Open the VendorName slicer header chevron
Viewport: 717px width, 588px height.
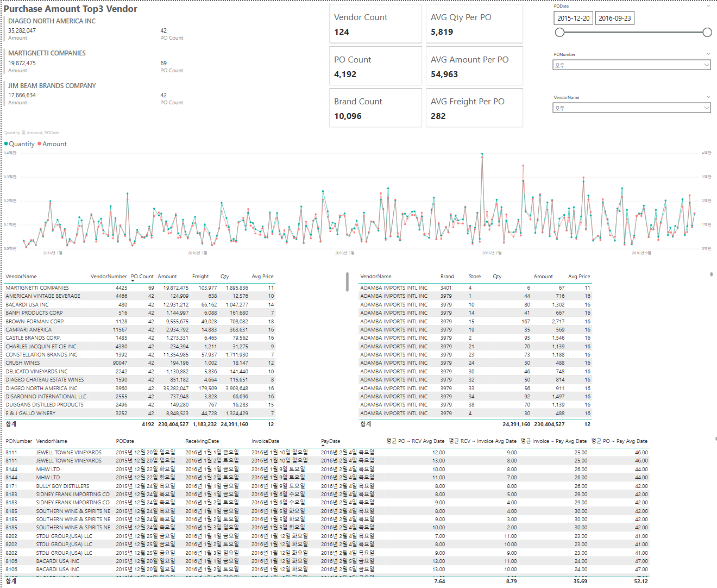708,97
